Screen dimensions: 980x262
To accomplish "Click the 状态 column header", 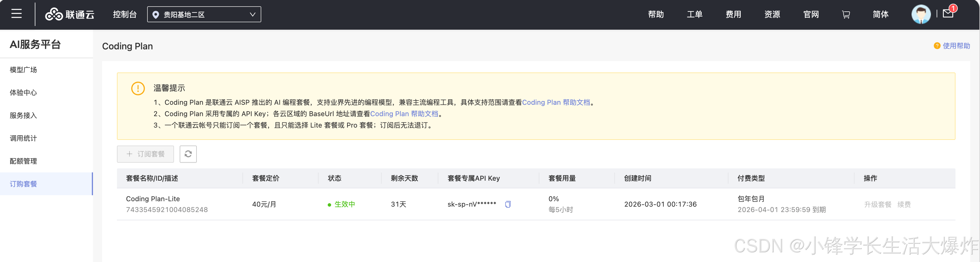I will (334, 178).
